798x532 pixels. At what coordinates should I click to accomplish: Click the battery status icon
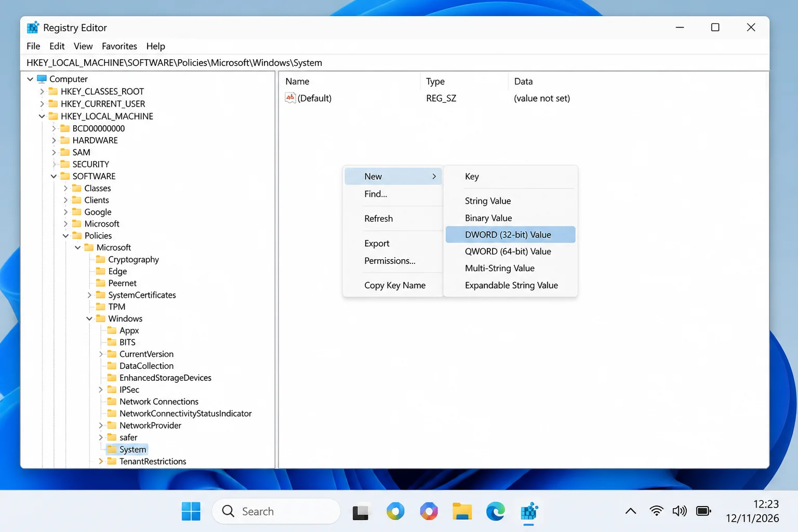[703, 511]
